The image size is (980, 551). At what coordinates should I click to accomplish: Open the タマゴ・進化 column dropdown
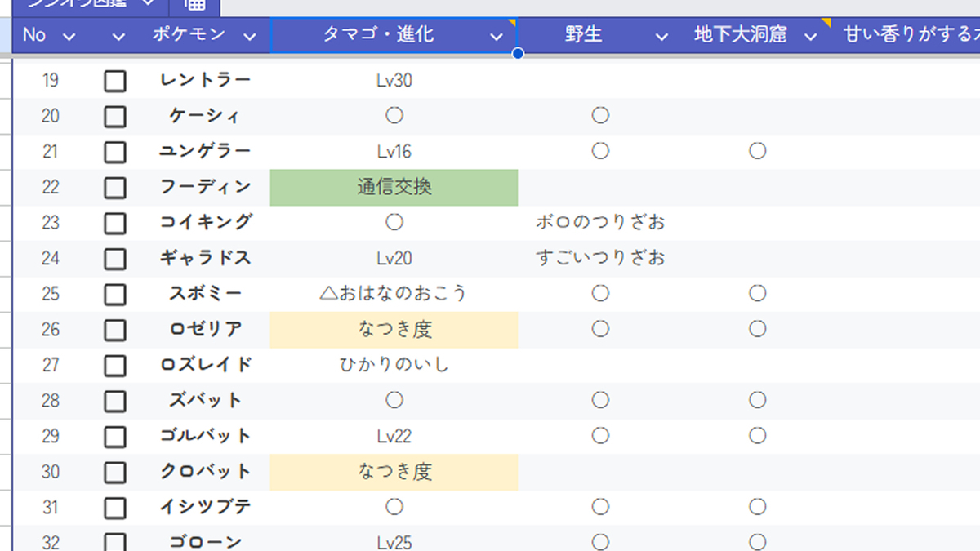497,36
